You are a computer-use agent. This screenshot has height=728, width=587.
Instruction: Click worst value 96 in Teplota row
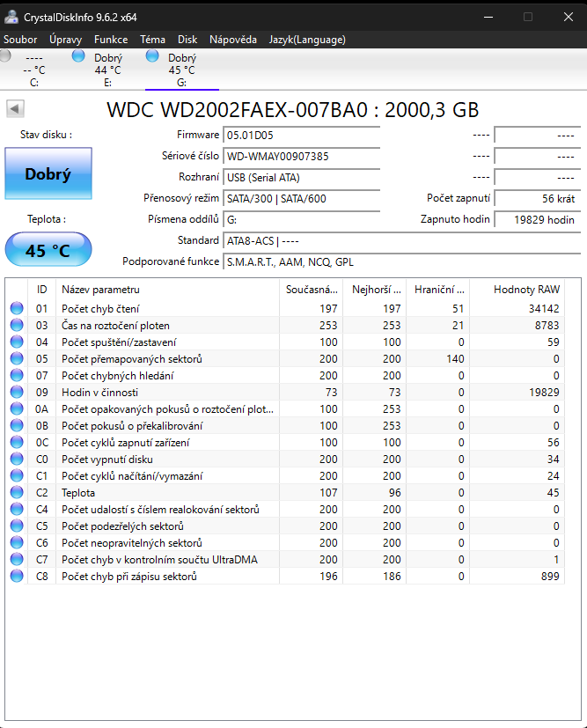tap(395, 493)
